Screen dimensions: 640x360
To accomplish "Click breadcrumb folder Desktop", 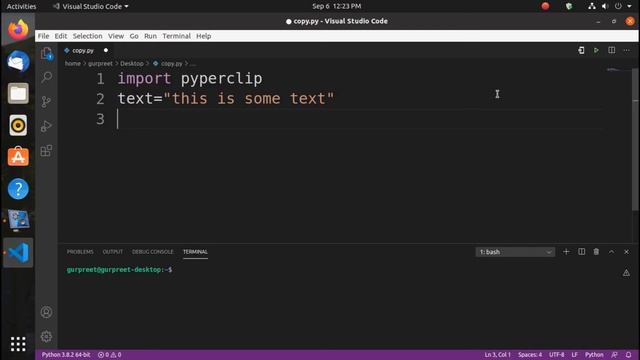I will coord(131,64).
